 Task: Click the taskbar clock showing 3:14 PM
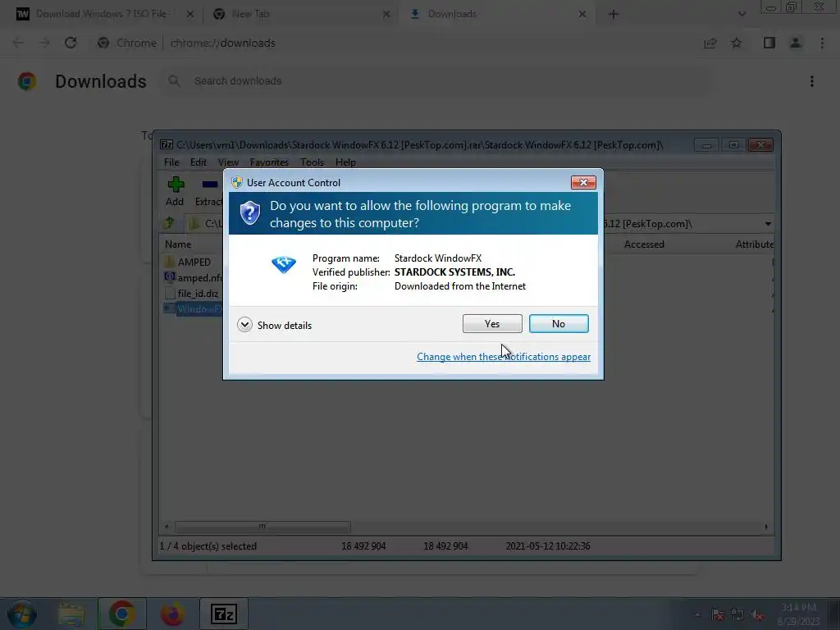coord(798,614)
